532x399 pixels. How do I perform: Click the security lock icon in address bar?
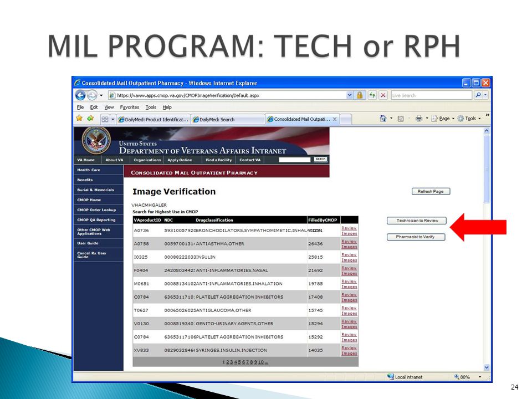point(360,95)
